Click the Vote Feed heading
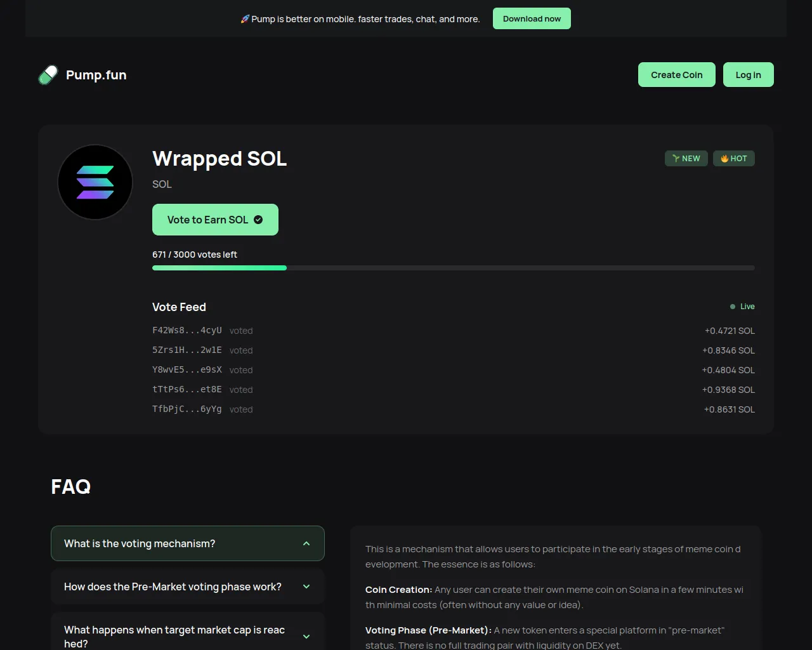 [x=179, y=307]
